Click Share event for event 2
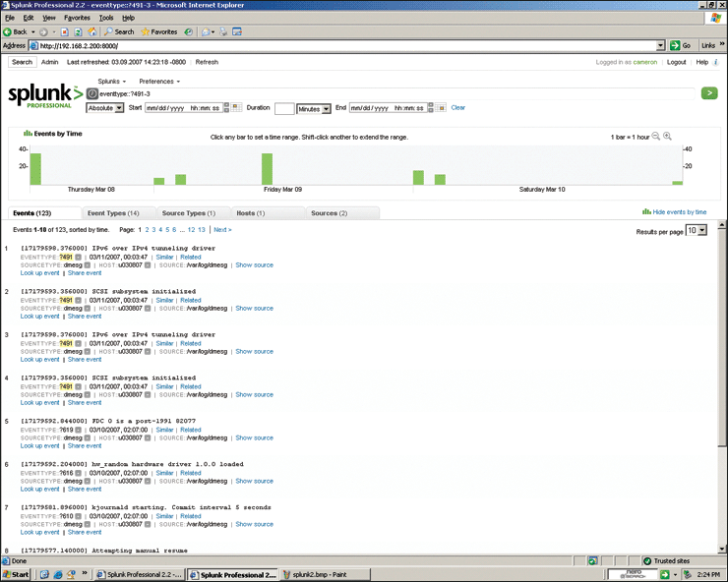The width and height of the screenshot is (728, 582). 85,316
